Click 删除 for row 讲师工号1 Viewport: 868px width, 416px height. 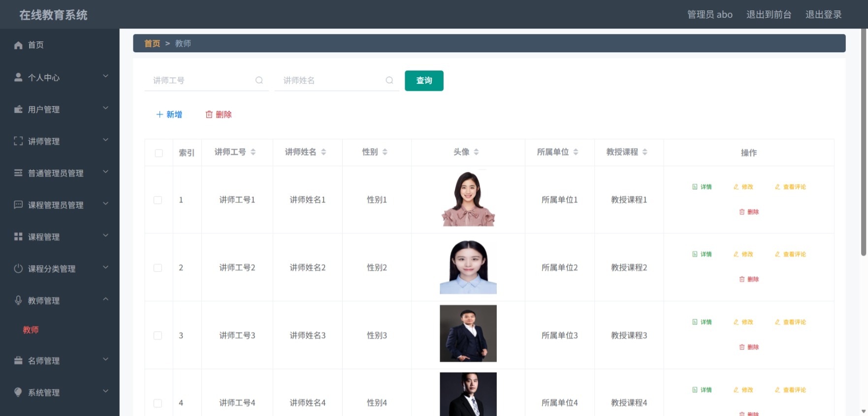(749, 212)
